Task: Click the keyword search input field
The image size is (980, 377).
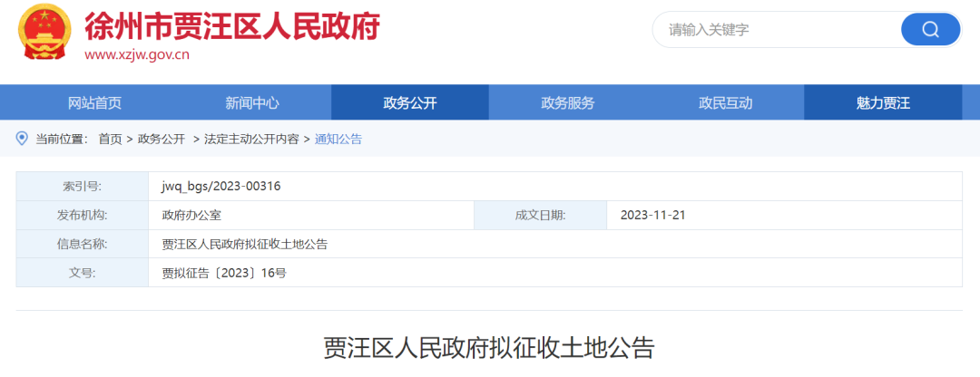Action: (775, 29)
